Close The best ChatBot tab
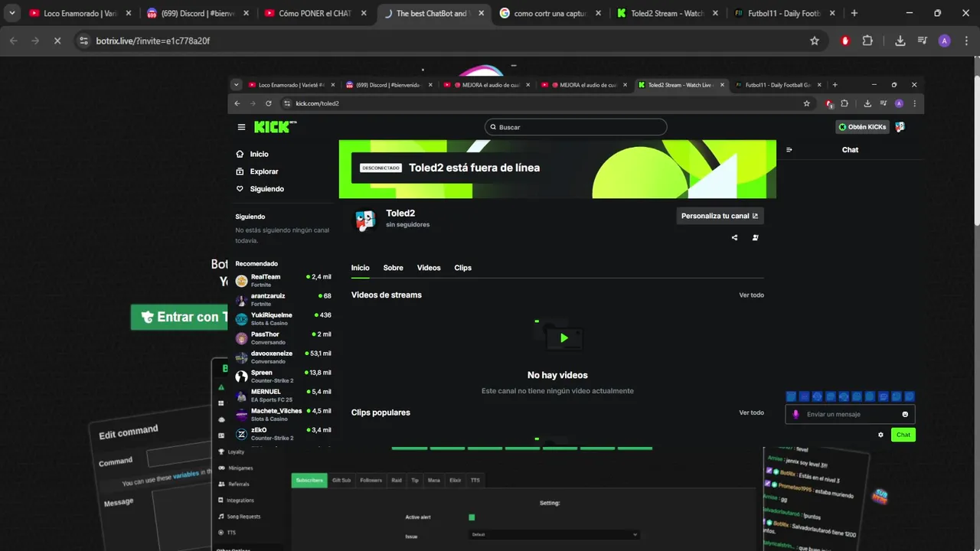Screen dimensions: 980x551 click(x=480, y=13)
